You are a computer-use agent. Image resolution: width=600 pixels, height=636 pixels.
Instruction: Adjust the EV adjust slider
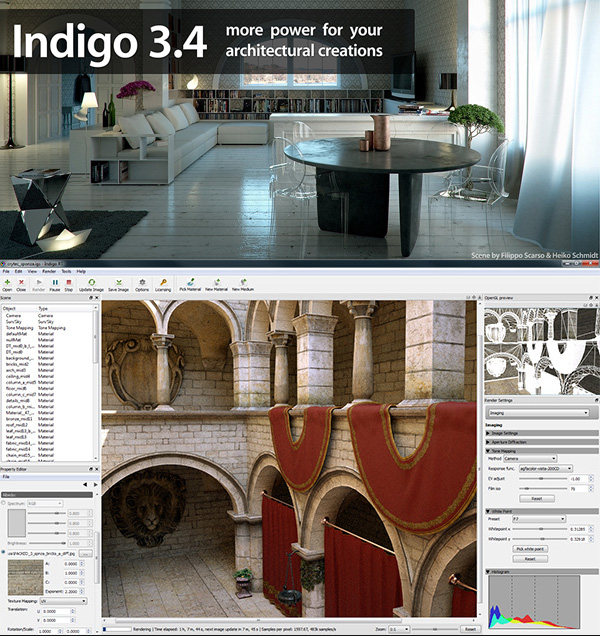pyautogui.click(x=543, y=479)
